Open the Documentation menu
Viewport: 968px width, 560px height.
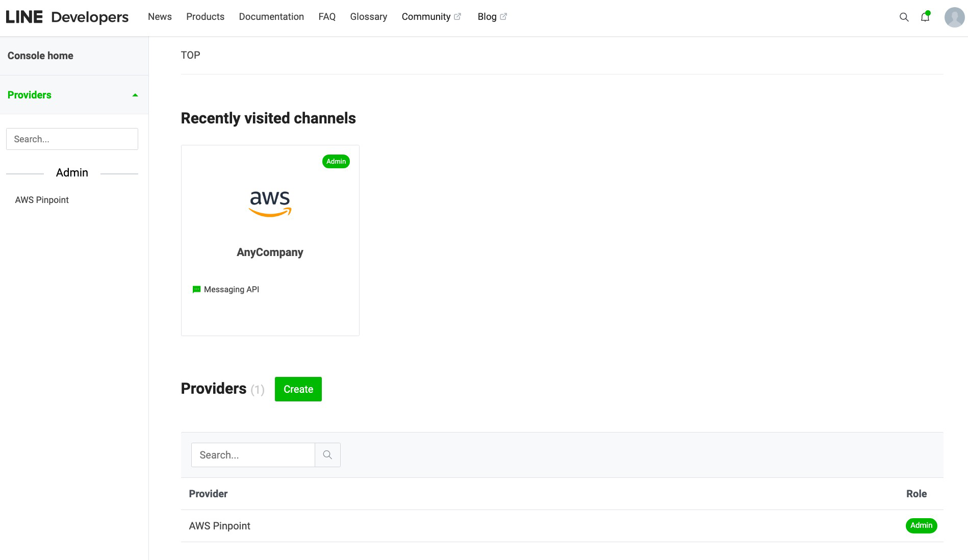coord(271,17)
